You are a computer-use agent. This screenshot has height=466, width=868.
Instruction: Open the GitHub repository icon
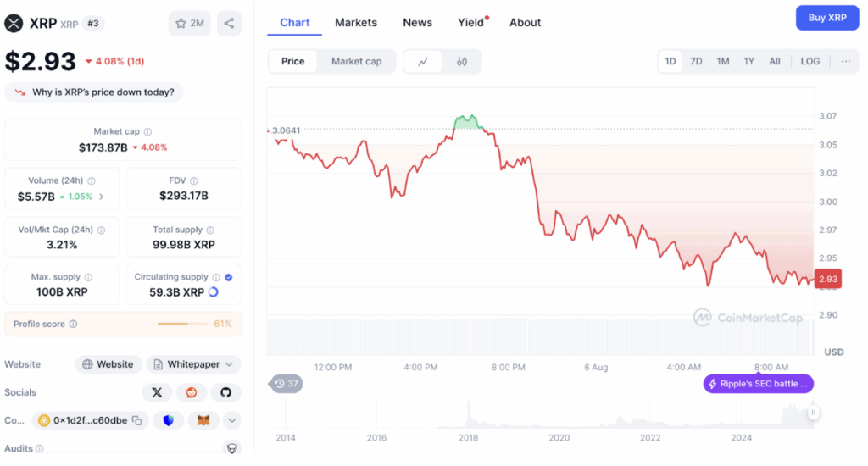(225, 392)
